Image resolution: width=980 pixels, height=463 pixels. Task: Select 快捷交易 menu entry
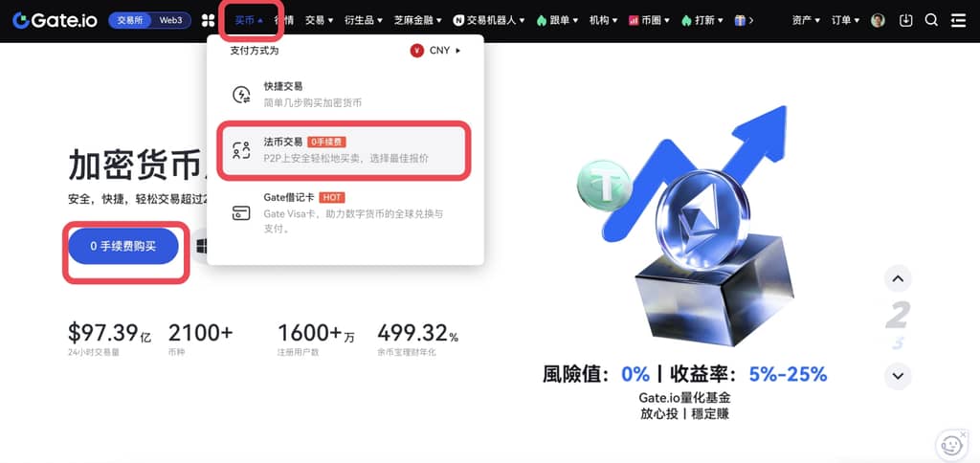tap(345, 95)
